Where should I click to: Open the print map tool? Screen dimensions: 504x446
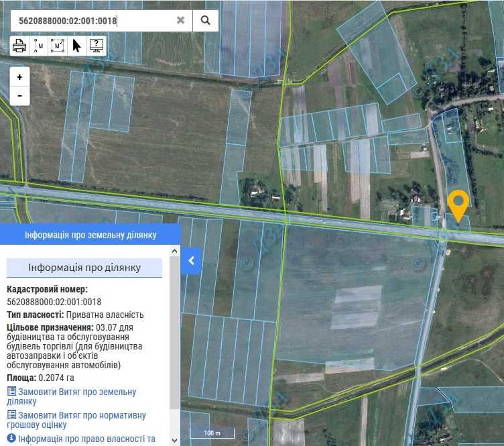tap(19, 46)
